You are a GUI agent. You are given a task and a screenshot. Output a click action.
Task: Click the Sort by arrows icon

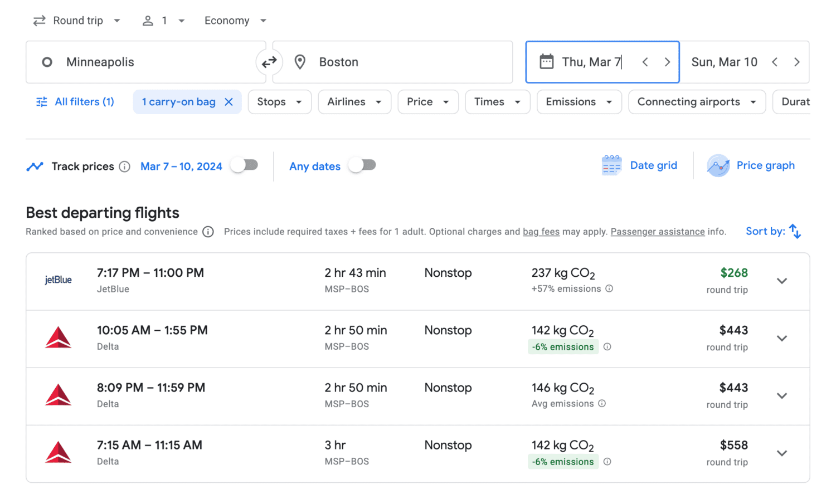point(795,231)
